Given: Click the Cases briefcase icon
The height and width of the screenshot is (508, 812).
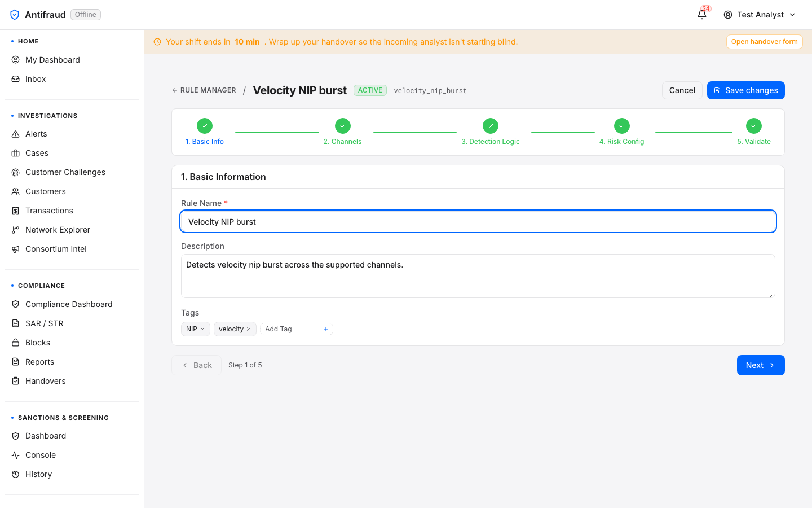Looking at the screenshot, I should [16, 153].
